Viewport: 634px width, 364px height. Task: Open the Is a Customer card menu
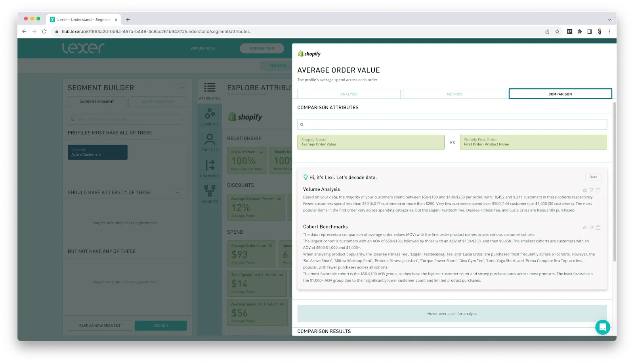tap(261, 152)
